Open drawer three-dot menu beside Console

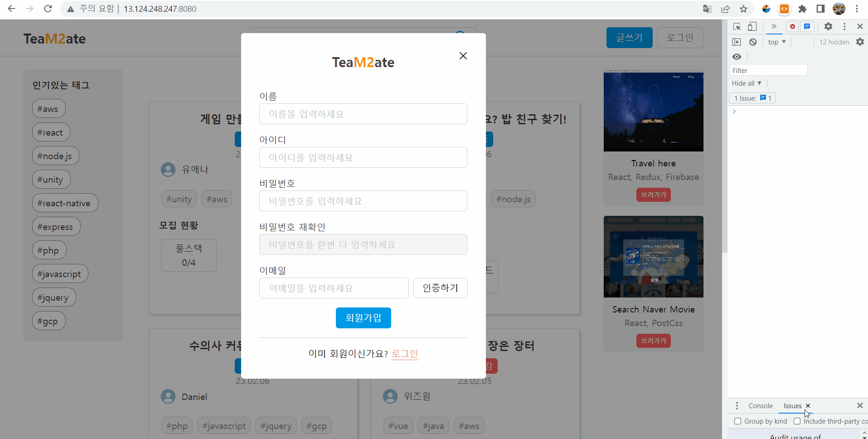(x=737, y=406)
